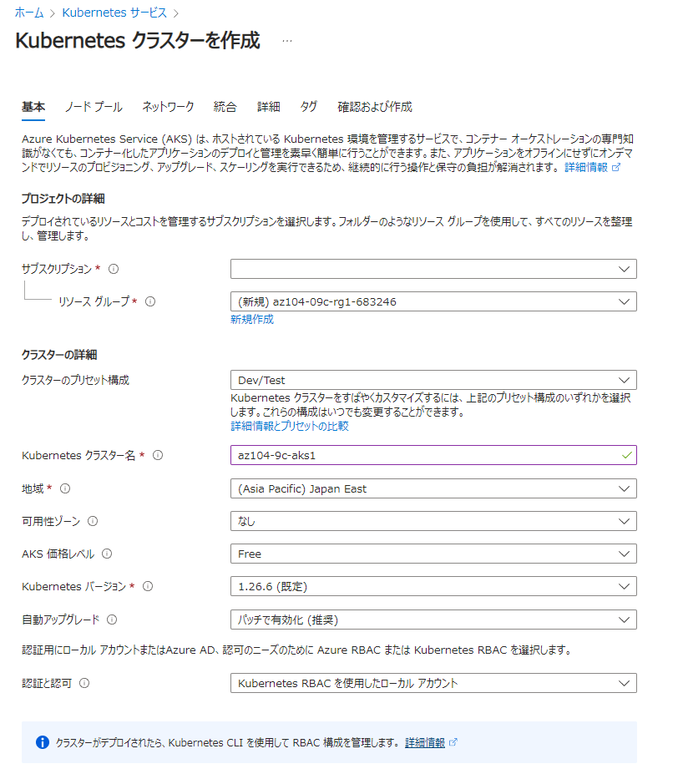Image resolution: width=683 pixels, height=784 pixels.
Task: Click 詳細情報 link after AKS description
Action: pos(586,168)
